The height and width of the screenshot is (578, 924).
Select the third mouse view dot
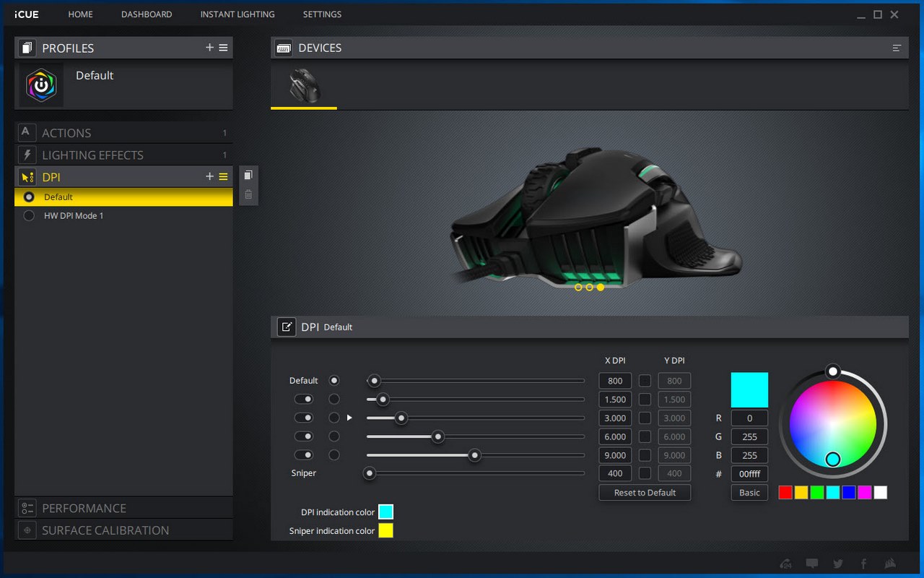[x=601, y=287]
